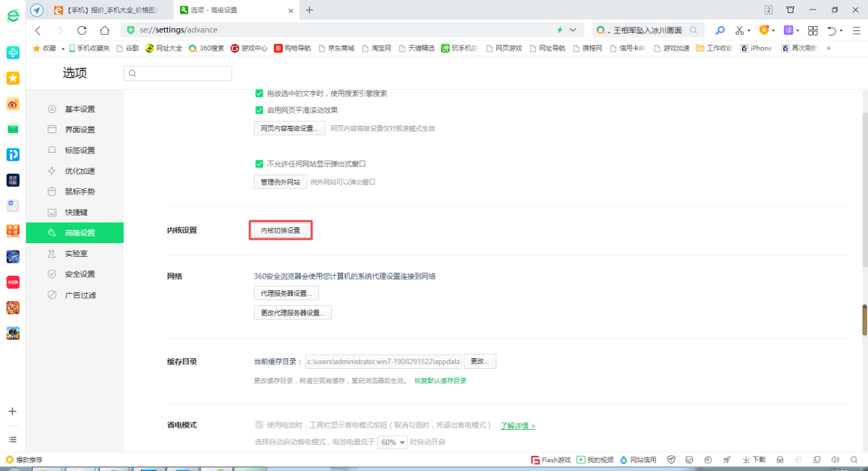Open a new tab with plus icon

coord(310,9)
